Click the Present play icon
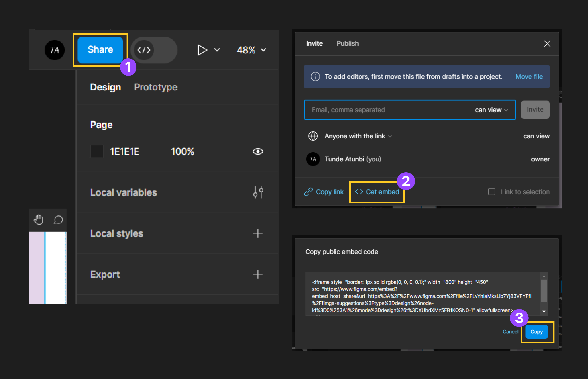This screenshot has width=588, height=379. click(202, 50)
